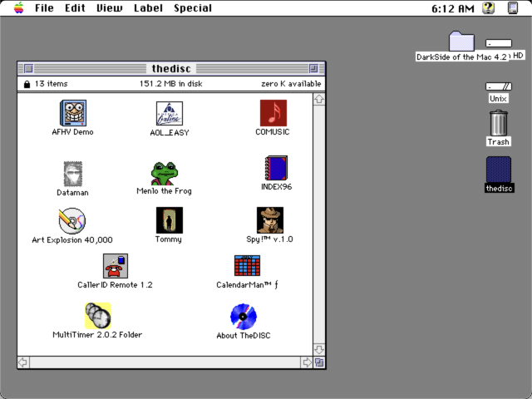This screenshot has width=532, height=399.
Task: Click the thedisc window close box
Action: 29,68
